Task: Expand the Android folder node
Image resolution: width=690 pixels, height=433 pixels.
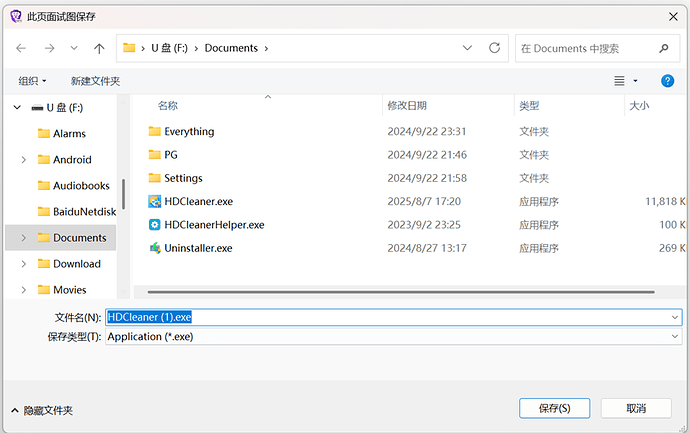Action: 23,160
